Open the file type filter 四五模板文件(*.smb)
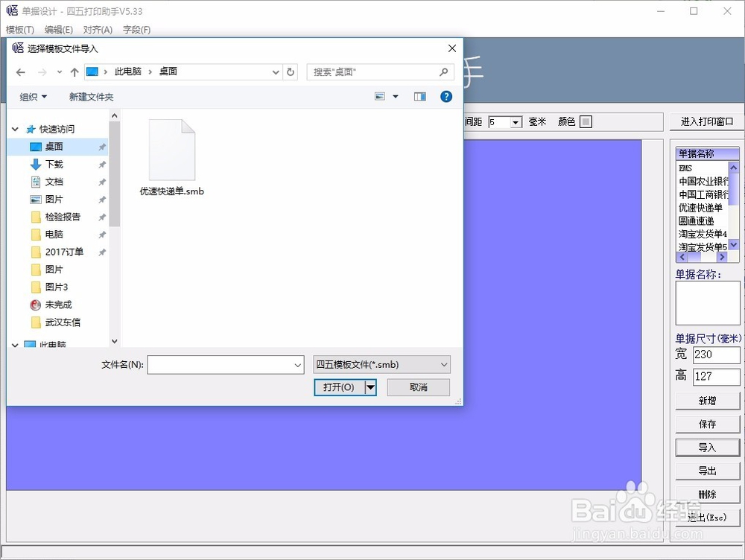The image size is (745, 560). click(381, 364)
